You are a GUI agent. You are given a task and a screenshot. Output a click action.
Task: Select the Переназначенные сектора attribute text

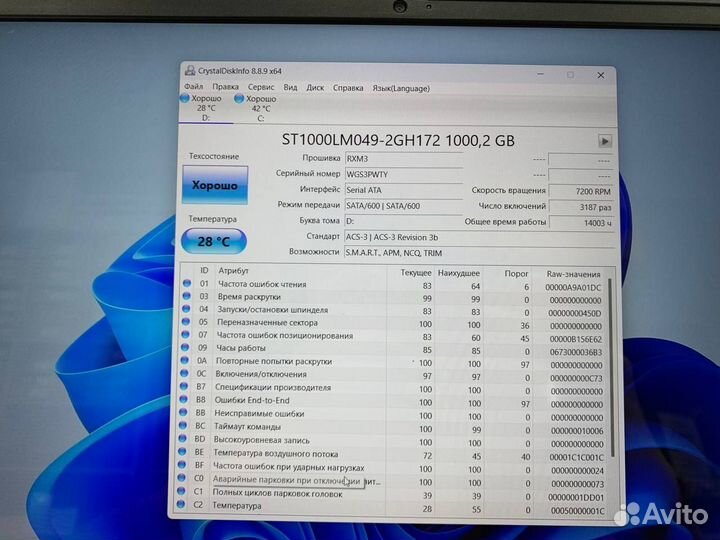[x=267, y=323]
